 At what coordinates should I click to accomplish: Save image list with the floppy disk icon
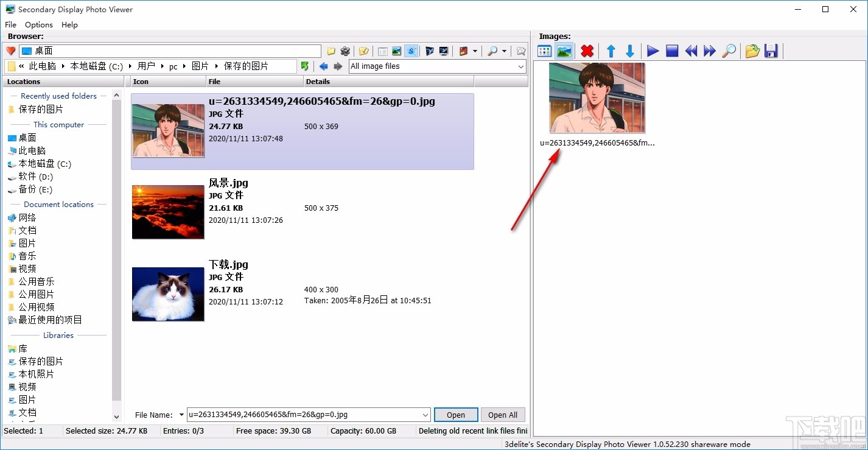(x=771, y=51)
